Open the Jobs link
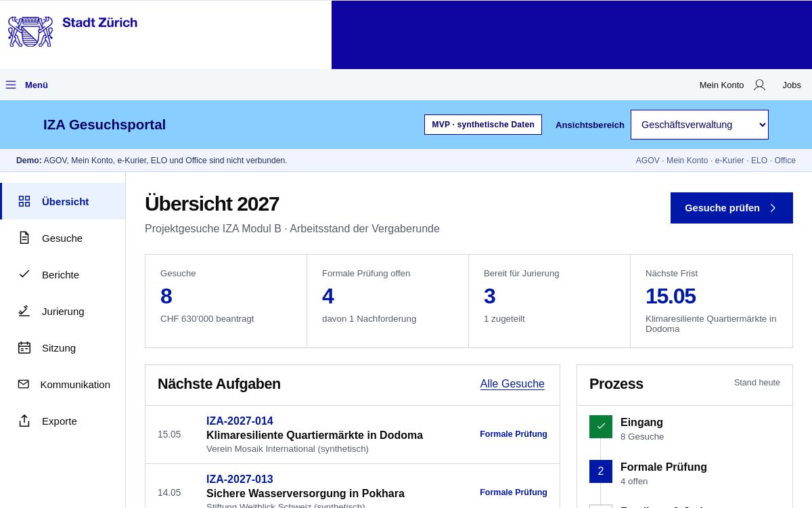Viewport: 812px width, 508px height. pyautogui.click(x=792, y=85)
